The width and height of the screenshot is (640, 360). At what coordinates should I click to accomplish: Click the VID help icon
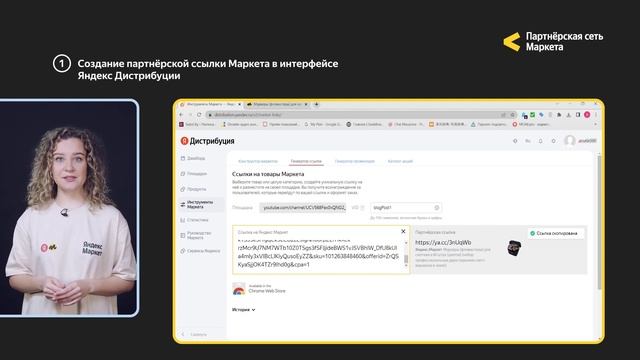362,208
